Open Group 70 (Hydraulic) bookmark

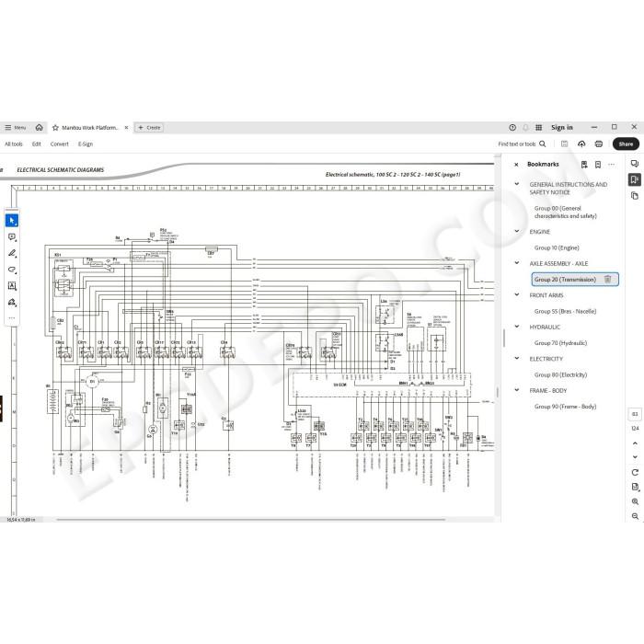(560, 343)
